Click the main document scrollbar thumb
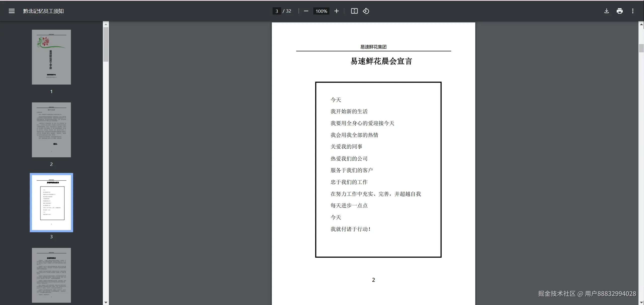The width and height of the screenshot is (644, 305). click(641, 48)
